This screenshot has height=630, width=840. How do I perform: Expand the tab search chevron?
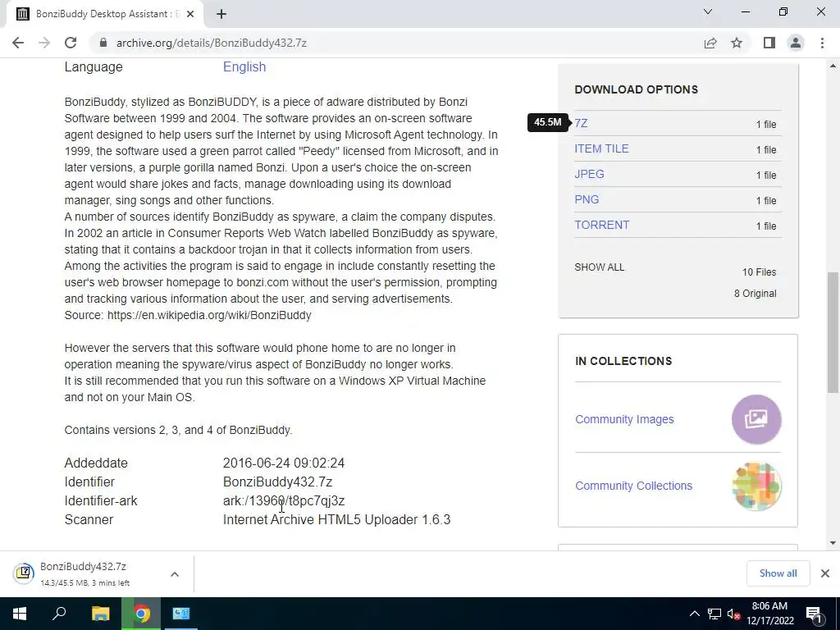pos(708,11)
